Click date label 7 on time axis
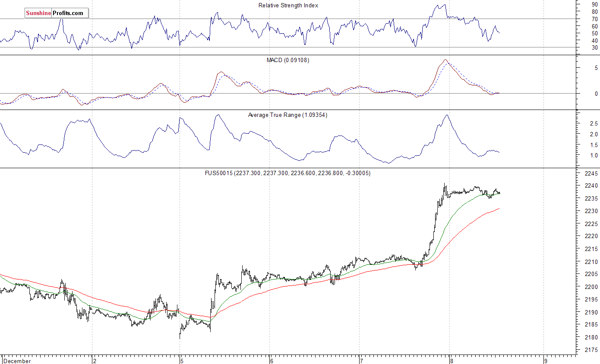 (x=361, y=361)
